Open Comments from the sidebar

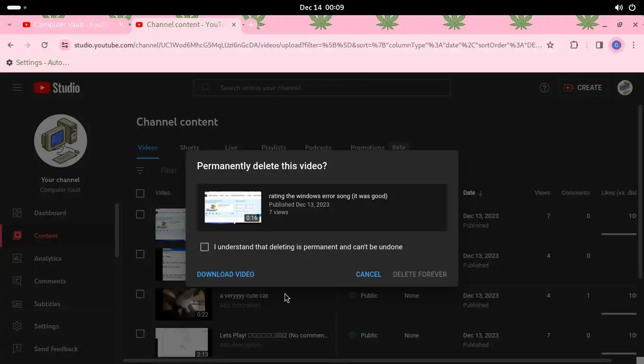click(x=50, y=281)
